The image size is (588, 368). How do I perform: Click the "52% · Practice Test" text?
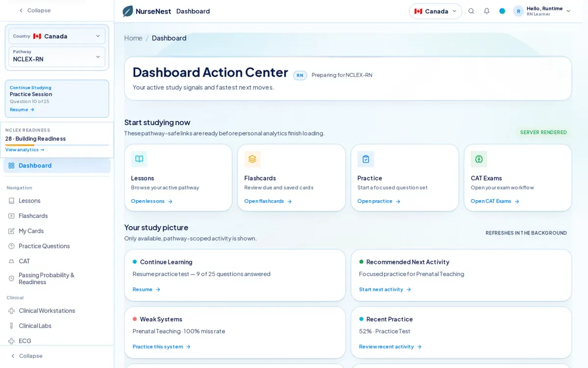point(385,331)
